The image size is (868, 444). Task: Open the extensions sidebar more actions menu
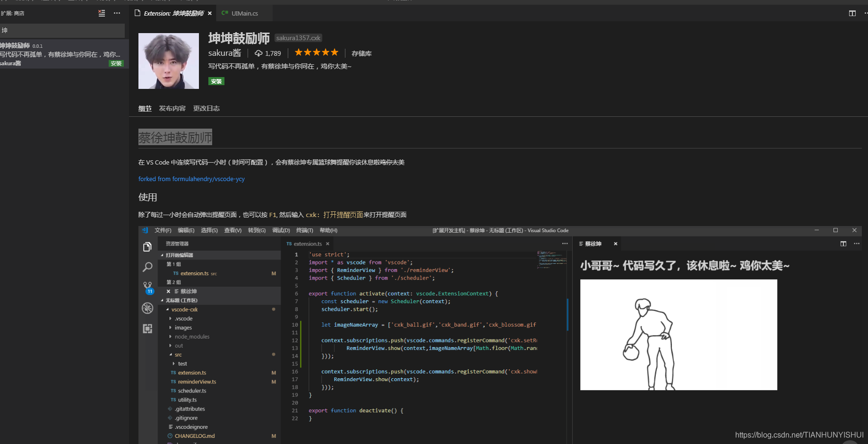[x=117, y=13]
